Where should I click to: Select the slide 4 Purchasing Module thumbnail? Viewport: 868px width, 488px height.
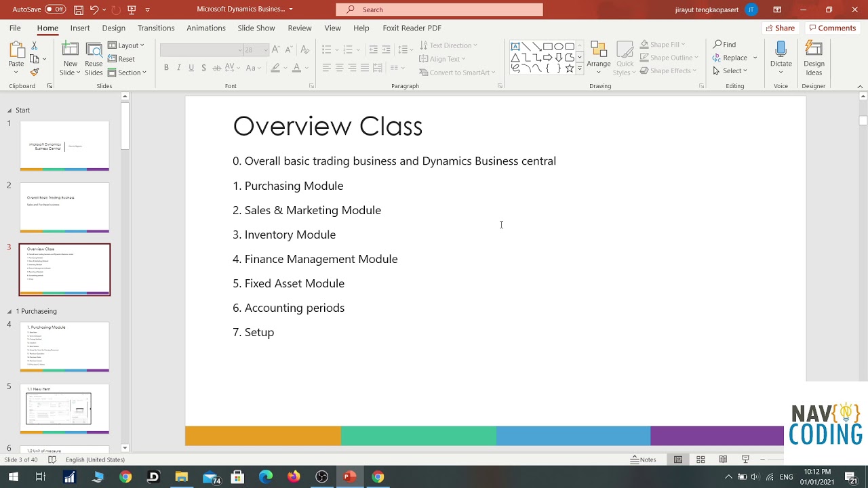click(64, 347)
